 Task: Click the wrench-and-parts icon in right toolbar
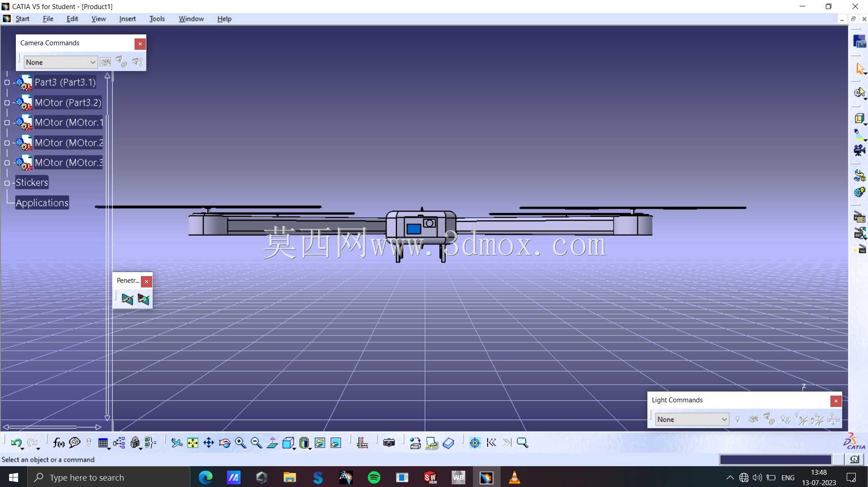pos(859,175)
